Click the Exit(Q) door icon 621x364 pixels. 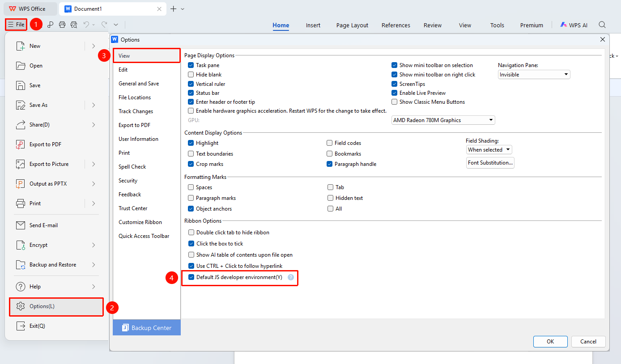point(21,326)
